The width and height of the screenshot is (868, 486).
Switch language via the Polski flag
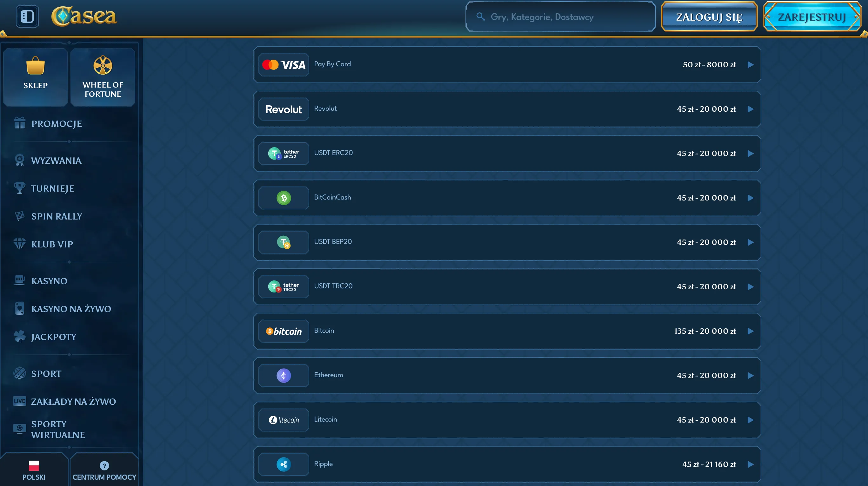[x=34, y=466]
